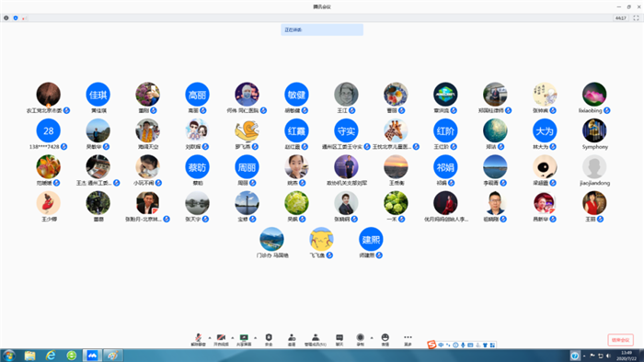
Task: Click the blue shield icon at top left
Action: coord(16,18)
